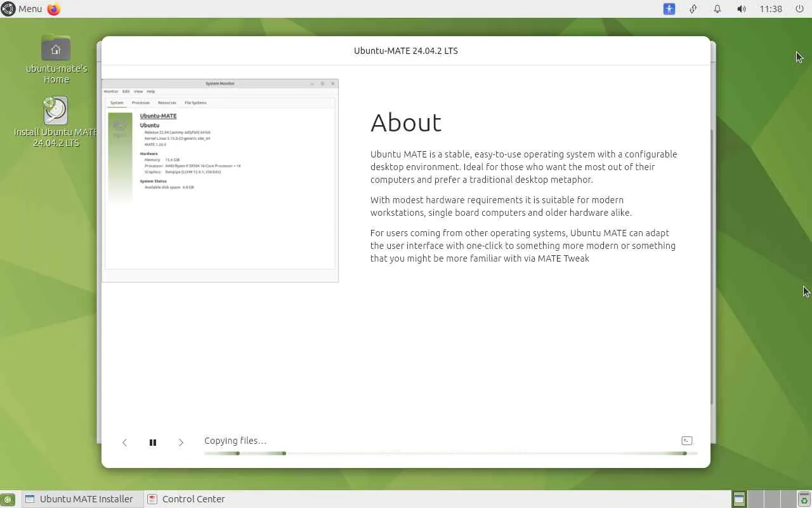Select the ubuntu-mate's Home desktop icon
Image resolution: width=812 pixels, height=508 pixels.
point(56,59)
